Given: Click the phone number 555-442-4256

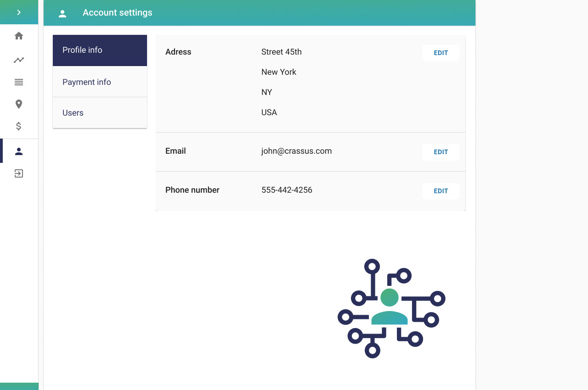Looking at the screenshot, I should point(287,190).
